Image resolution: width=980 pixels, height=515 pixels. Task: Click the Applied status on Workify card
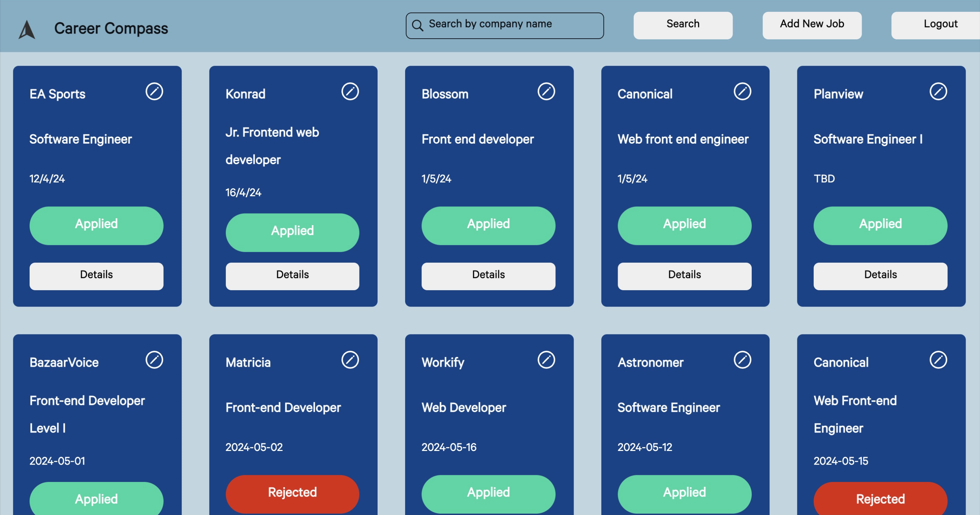coord(488,494)
